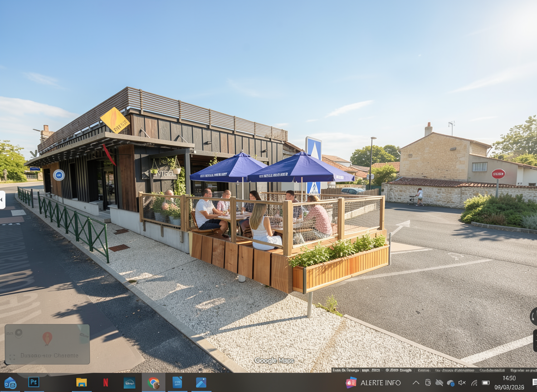537x392 pixels.
Task: Check the battery status icon
Action: pyautogui.click(x=486, y=382)
